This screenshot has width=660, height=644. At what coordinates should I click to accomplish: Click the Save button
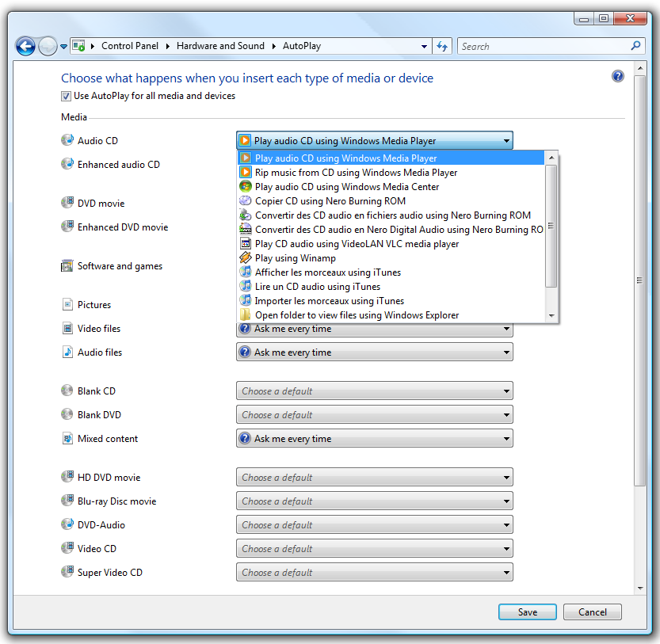point(528,612)
